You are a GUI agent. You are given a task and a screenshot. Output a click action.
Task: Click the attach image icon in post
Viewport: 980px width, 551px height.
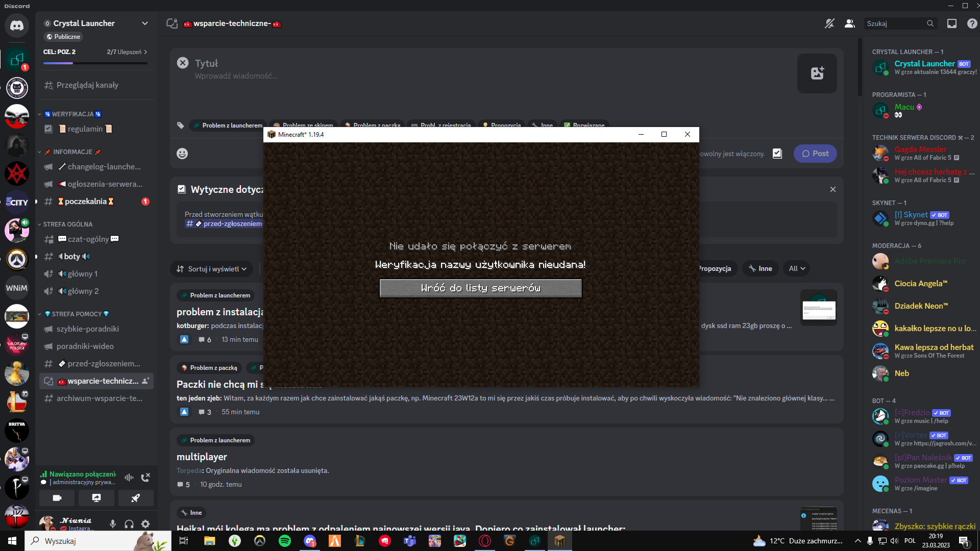click(x=817, y=73)
